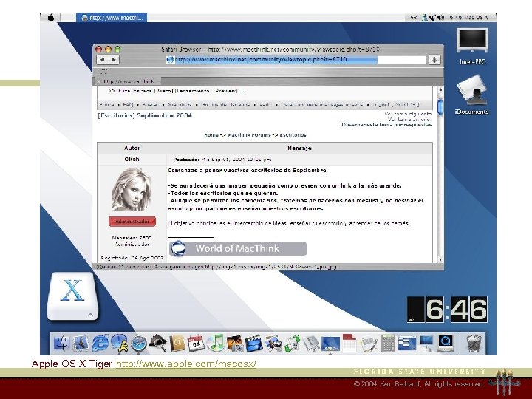Launch iMovie clapperboard in the Dock
532x399 pixels.
coord(253,343)
